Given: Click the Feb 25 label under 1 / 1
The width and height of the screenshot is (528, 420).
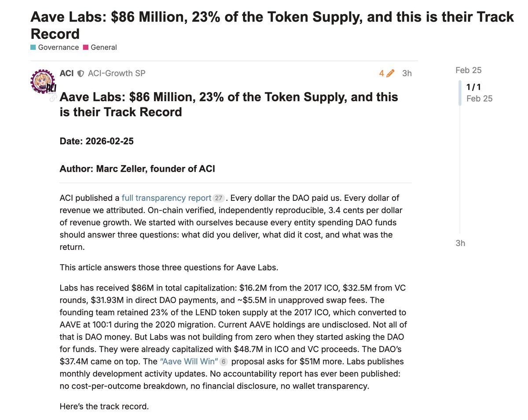Looking at the screenshot, I should [479, 99].
